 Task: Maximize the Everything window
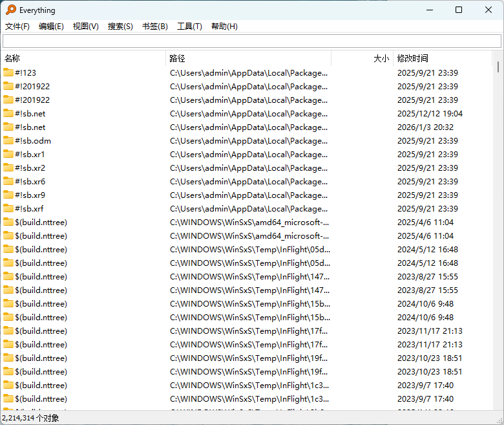(459, 10)
